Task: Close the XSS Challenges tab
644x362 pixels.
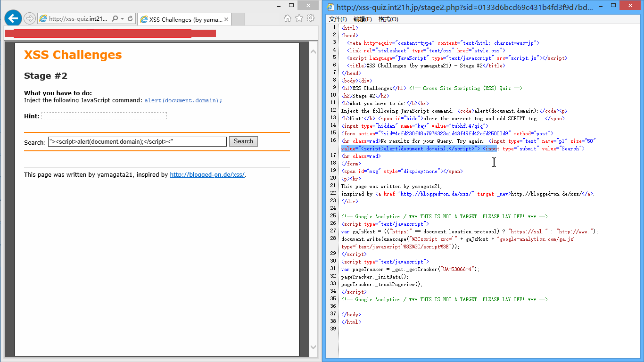Action: click(x=226, y=20)
